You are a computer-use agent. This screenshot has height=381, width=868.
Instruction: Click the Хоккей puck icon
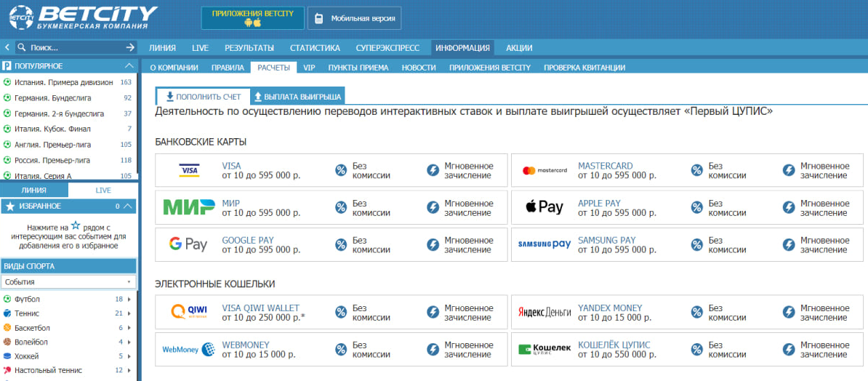7,356
